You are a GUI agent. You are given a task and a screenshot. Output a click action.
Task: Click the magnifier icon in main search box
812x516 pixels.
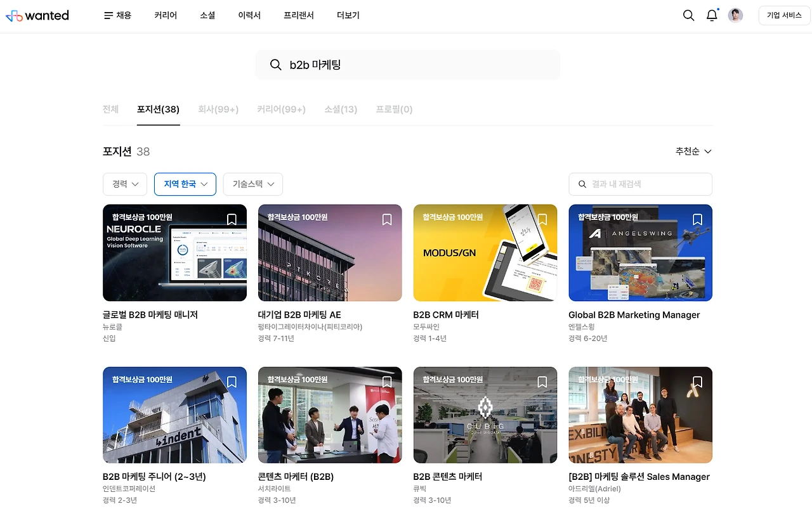[275, 65]
